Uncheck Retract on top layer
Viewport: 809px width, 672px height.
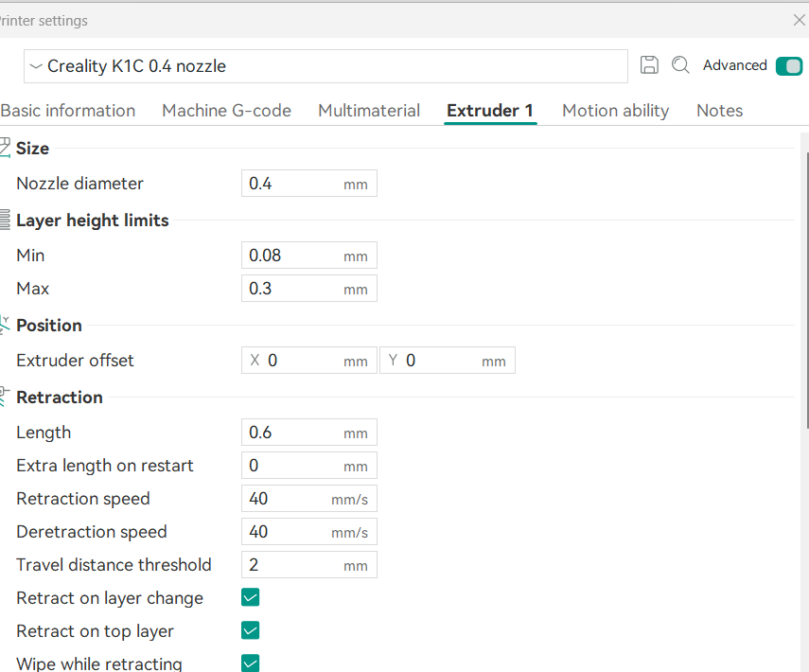250,630
